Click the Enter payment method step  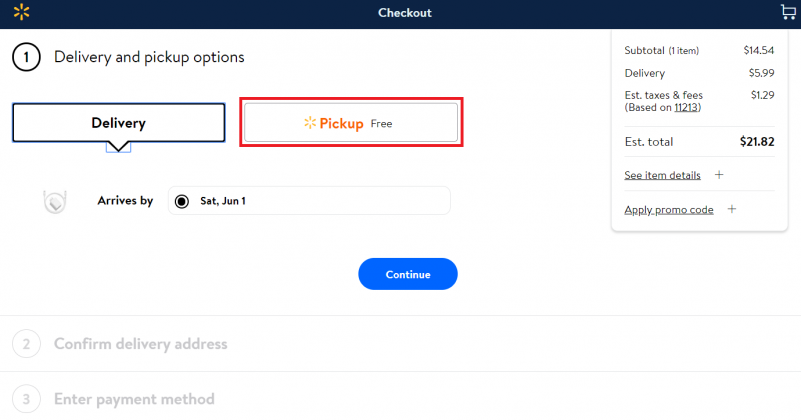tap(134, 399)
